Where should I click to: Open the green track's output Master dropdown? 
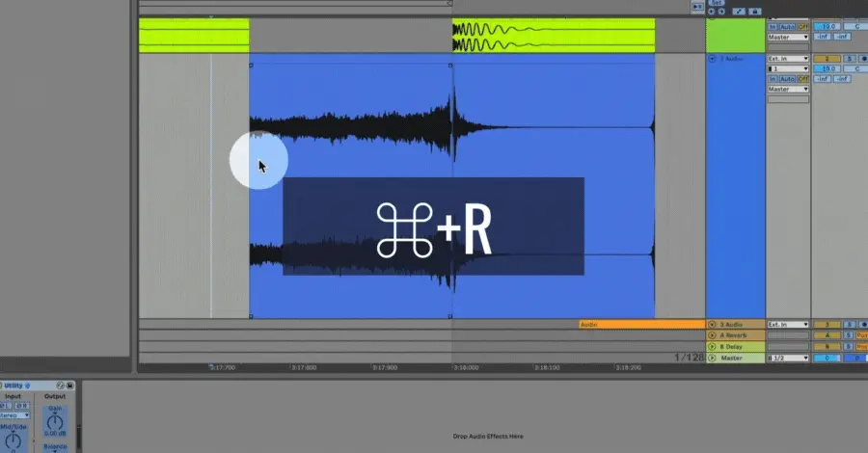point(788,37)
